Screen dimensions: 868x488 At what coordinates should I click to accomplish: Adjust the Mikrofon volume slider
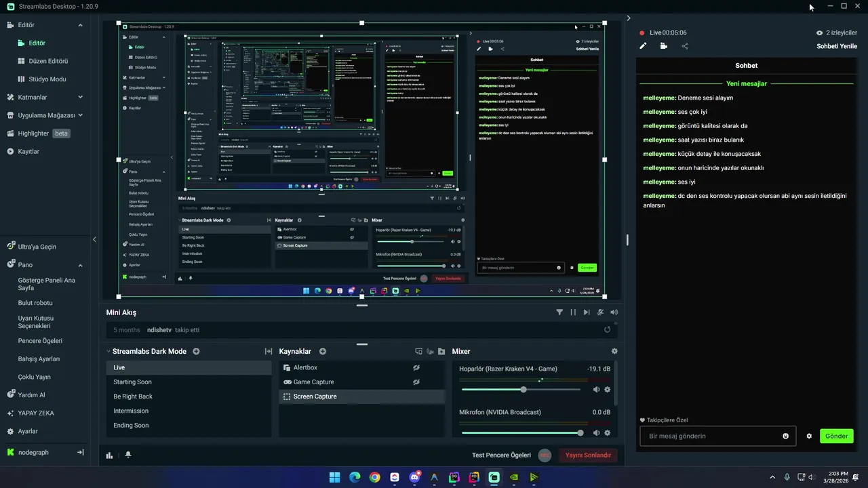point(521,432)
